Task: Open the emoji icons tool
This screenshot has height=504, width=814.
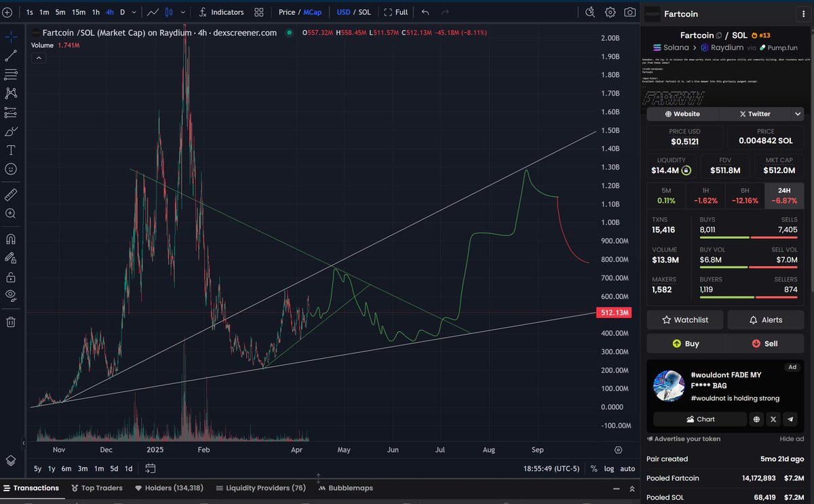Action: pyautogui.click(x=11, y=169)
